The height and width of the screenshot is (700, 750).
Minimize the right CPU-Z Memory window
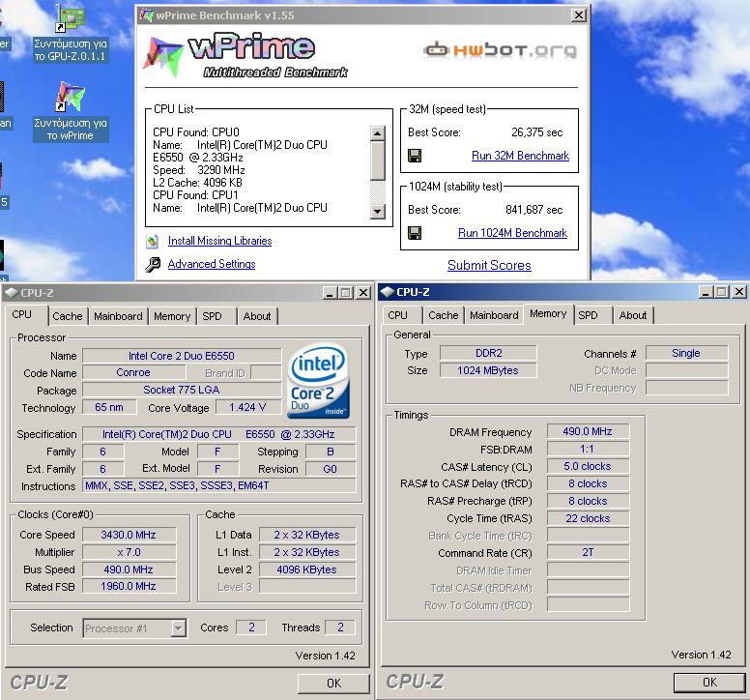tap(707, 292)
